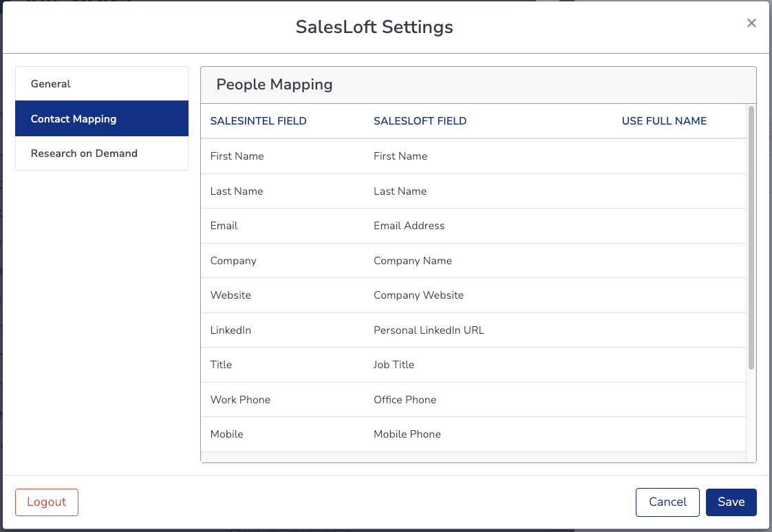Select the Contact Mapping tab
772x532 pixels.
pos(102,118)
